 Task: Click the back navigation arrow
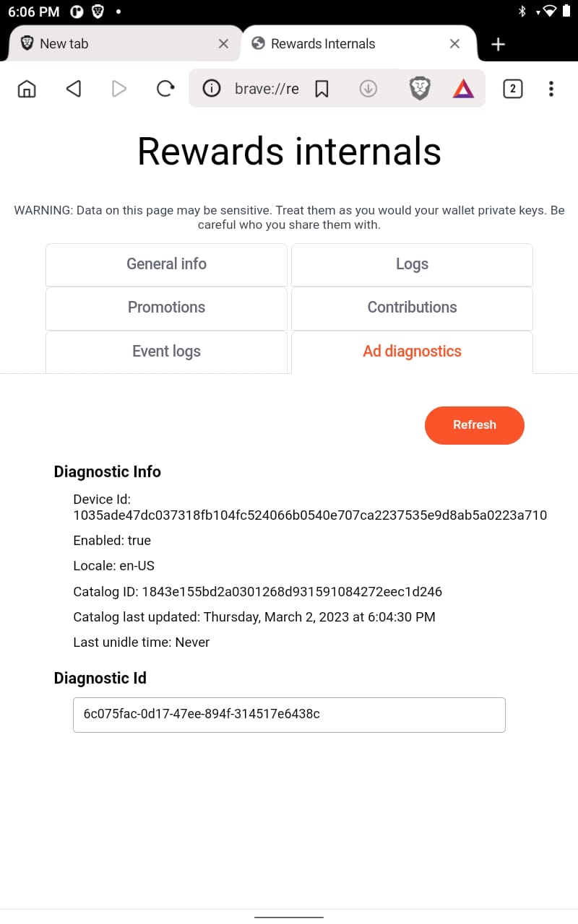[x=72, y=88]
